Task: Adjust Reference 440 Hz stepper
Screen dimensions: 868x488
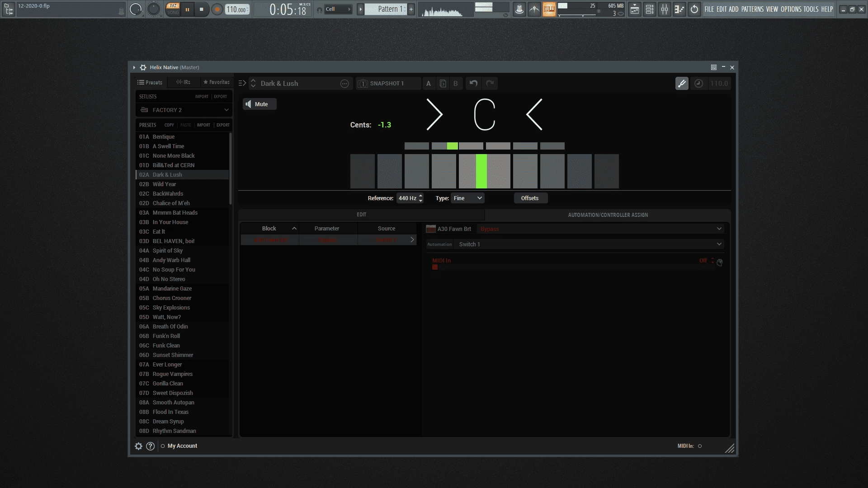Action: 421,198
